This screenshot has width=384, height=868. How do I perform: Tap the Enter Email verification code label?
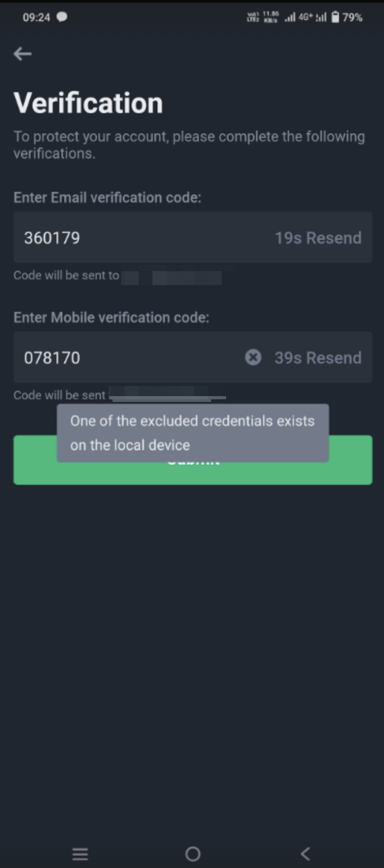(x=107, y=197)
